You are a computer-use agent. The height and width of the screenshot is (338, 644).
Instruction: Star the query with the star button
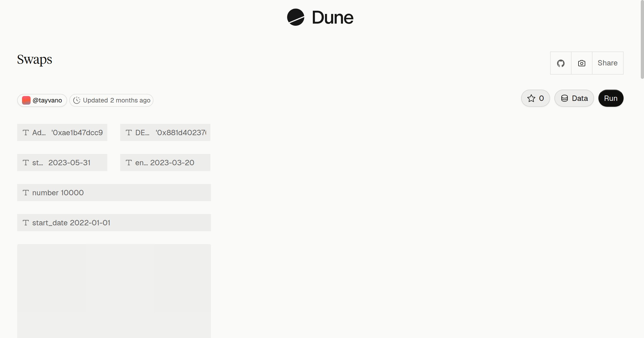[x=536, y=98]
